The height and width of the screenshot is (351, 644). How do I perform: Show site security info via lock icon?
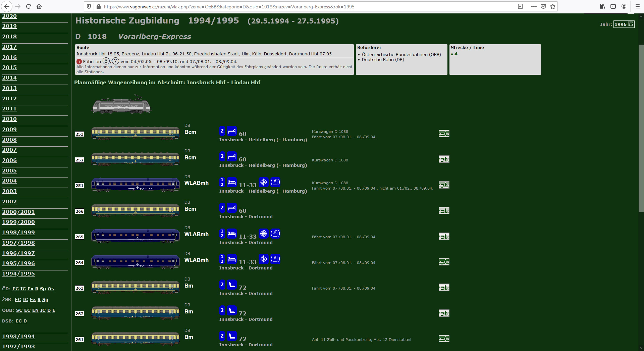point(98,6)
